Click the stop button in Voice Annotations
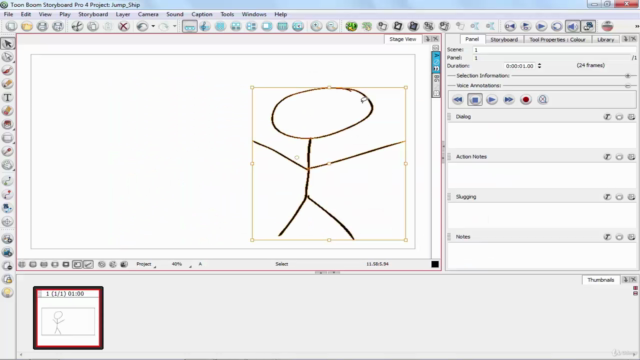This screenshot has height=360, width=640. pyautogui.click(x=475, y=100)
